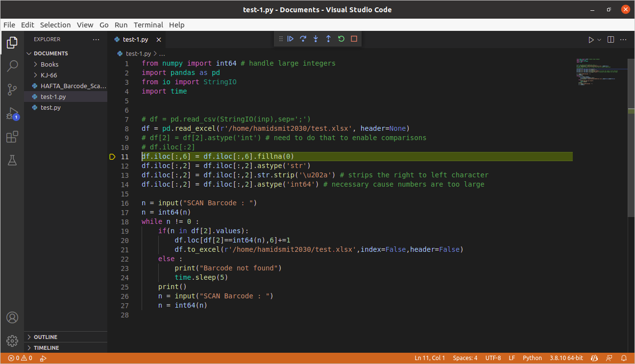This screenshot has width=635, height=364.
Task: Click the debug Step Out button
Action: [x=329, y=39]
